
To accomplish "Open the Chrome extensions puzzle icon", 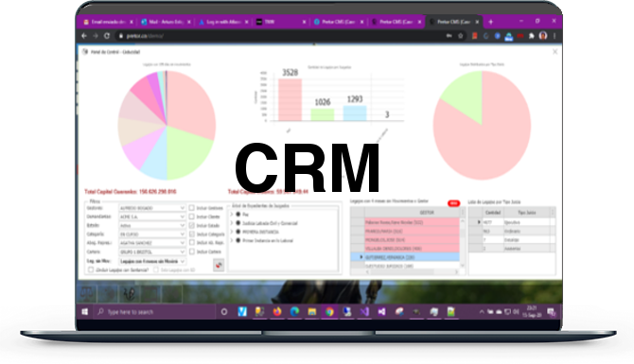I will (x=531, y=36).
